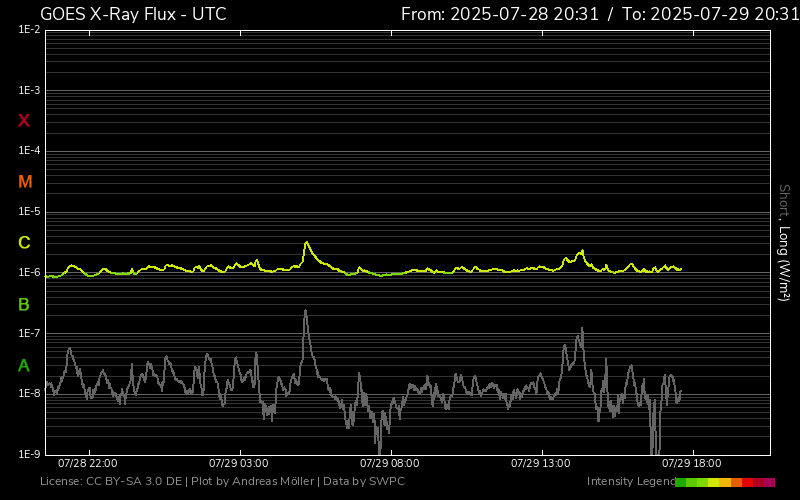Click the 07/29 13:00 time axis label
The image size is (800, 500).
point(540,464)
